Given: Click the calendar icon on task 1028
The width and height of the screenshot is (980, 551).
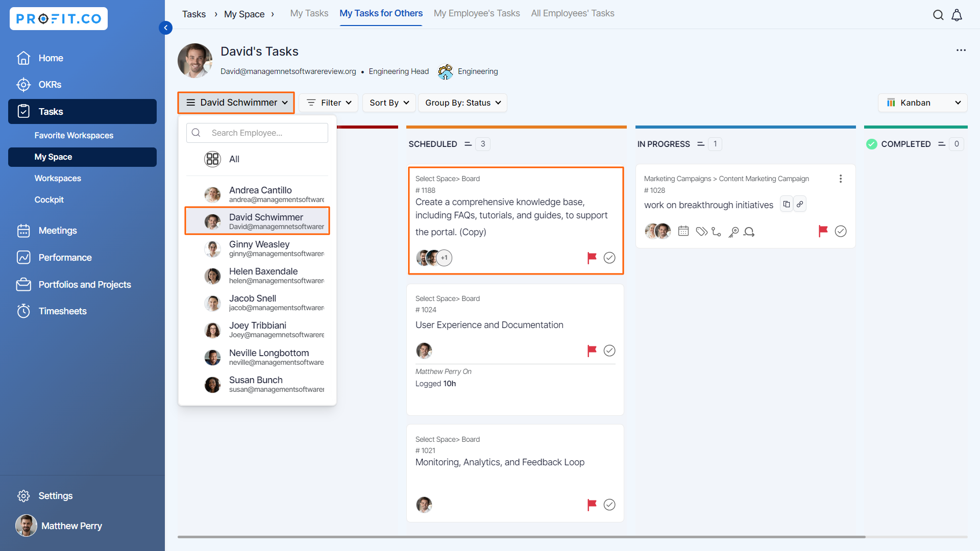Looking at the screenshot, I should (x=683, y=231).
